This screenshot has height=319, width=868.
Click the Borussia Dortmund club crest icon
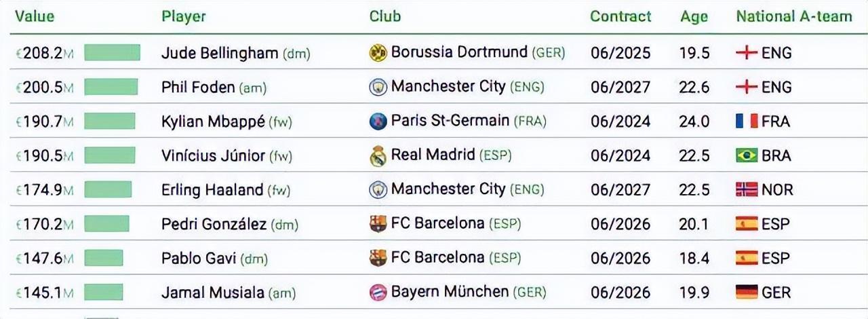(x=378, y=53)
